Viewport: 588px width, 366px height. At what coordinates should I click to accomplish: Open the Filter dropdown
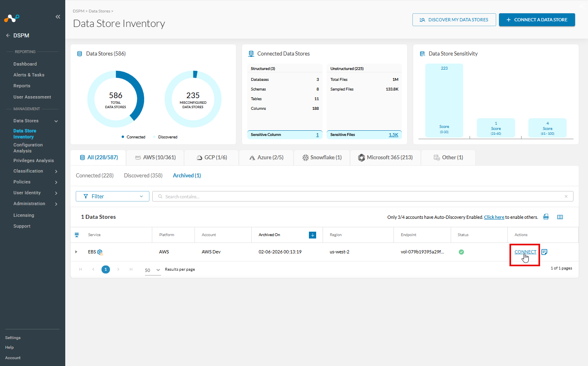(x=112, y=196)
